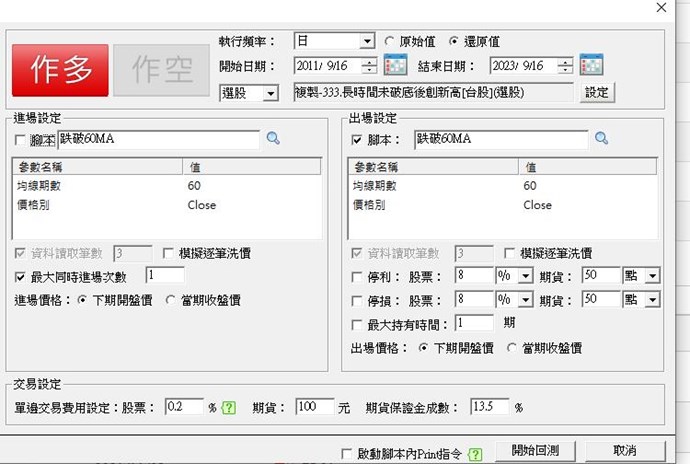Image resolution: width=690 pixels, height=464 pixels.
Task: Open 停損 期貨 點 unit dropdown
Action: [x=653, y=300]
